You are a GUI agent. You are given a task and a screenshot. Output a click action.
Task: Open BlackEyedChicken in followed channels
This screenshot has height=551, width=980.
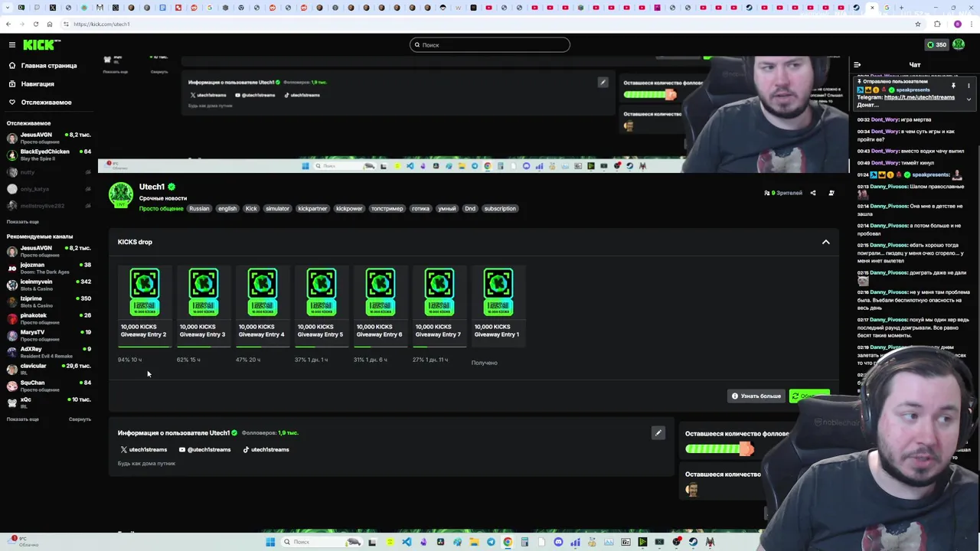(49, 155)
